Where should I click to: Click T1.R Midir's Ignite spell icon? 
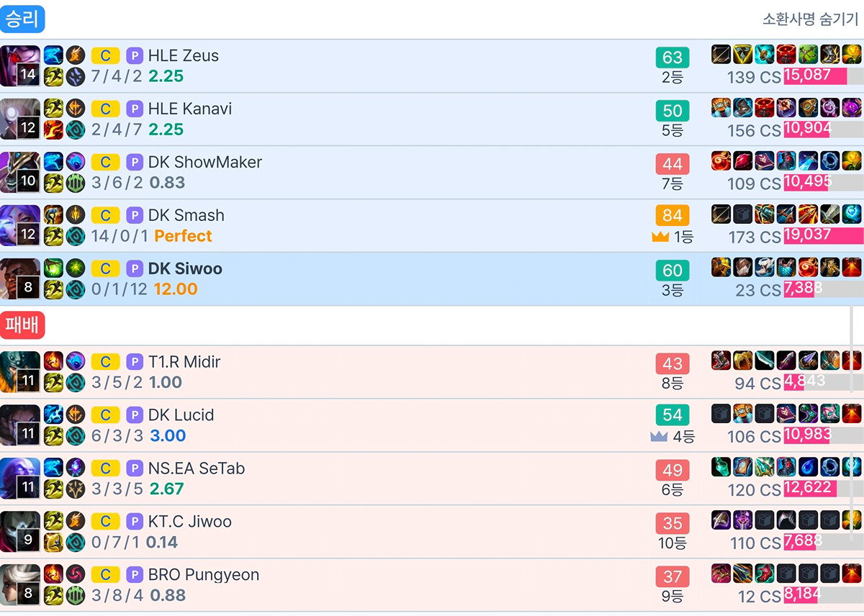(x=53, y=361)
